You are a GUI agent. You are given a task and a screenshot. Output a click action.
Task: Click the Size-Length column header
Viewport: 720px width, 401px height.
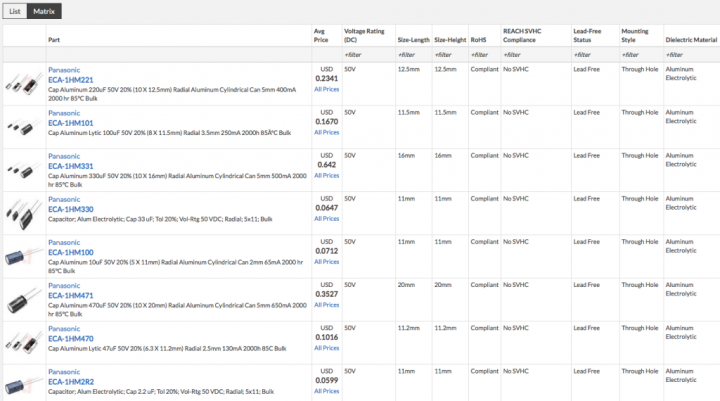pyautogui.click(x=413, y=40)
